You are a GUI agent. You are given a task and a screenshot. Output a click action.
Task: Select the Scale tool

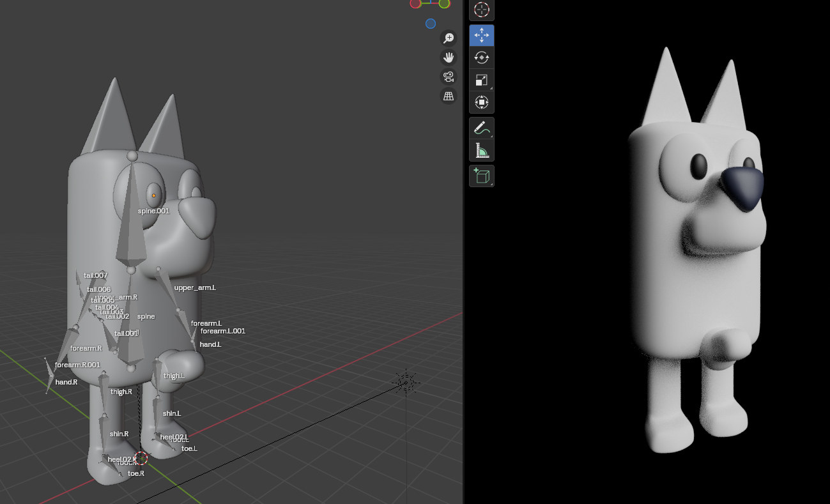[x=482, y=80]
